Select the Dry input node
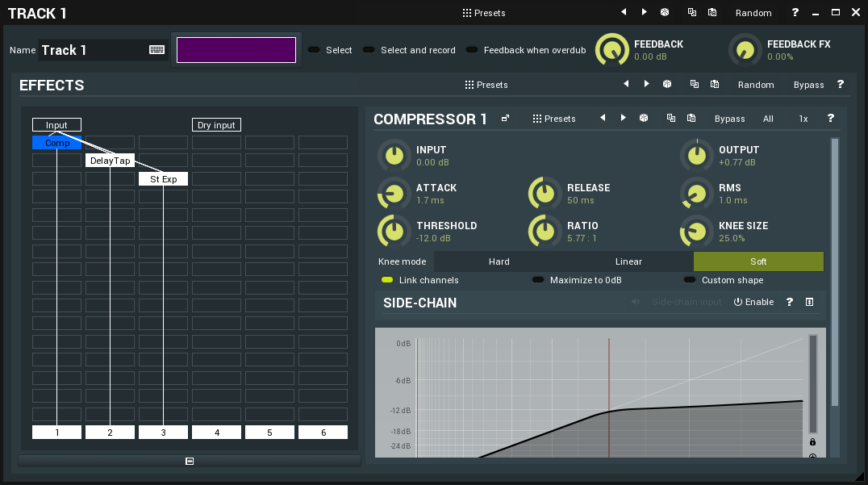This screenshot has height=485, width=868. pos(216,125)
